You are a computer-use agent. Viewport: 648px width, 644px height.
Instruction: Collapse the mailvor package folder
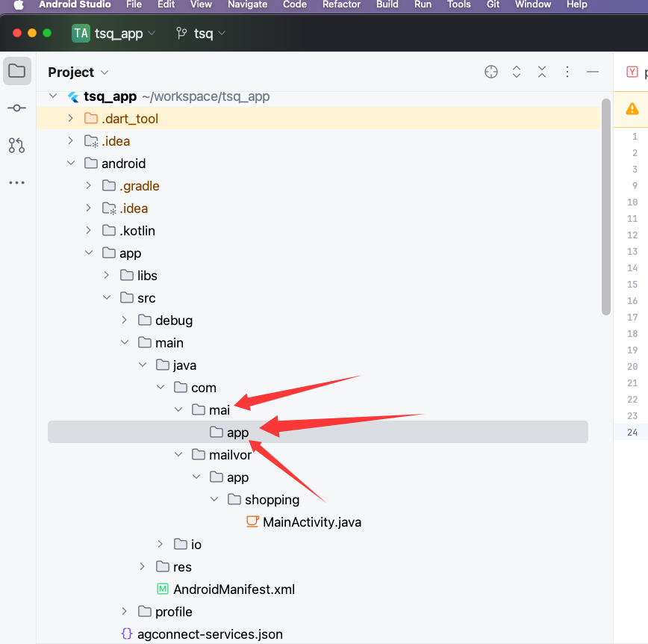(x=178, y=455)
